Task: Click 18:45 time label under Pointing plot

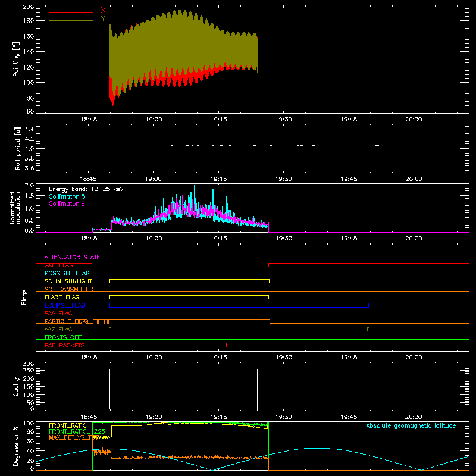Action: click(x=89, y=120)
